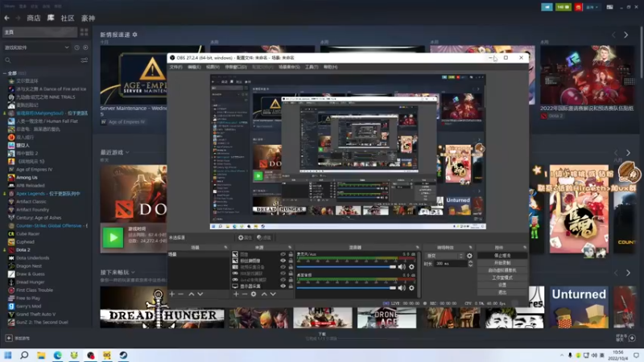Viewport: 644px width, 362px height.
Task: Click the 工作室模式 button
Action: click(x=502, y=278)
